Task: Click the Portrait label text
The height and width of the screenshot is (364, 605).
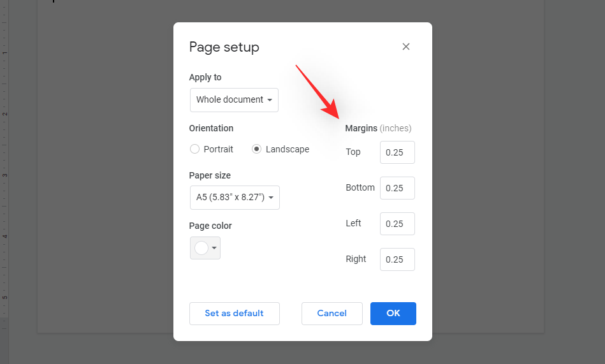Action: point(219,149)
